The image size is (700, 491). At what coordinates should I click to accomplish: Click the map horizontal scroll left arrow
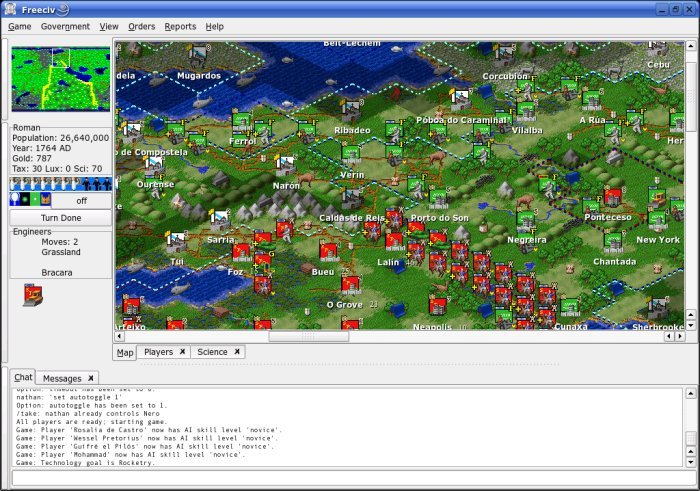point(119,336)
